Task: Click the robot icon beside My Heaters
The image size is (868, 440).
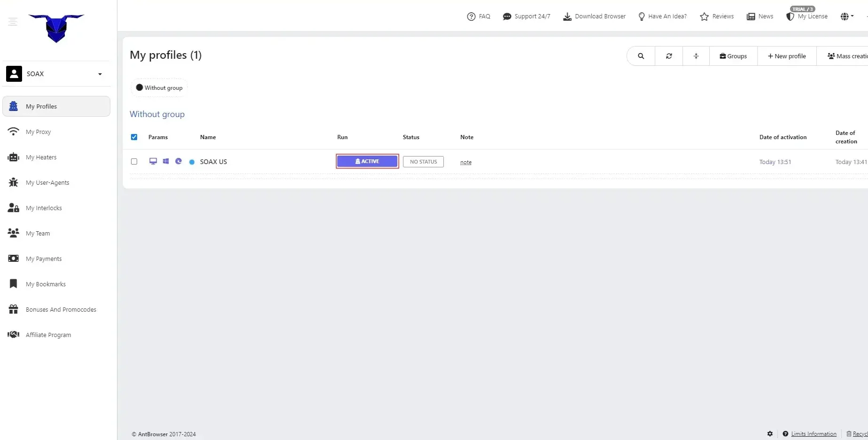Action: [14, 157]
